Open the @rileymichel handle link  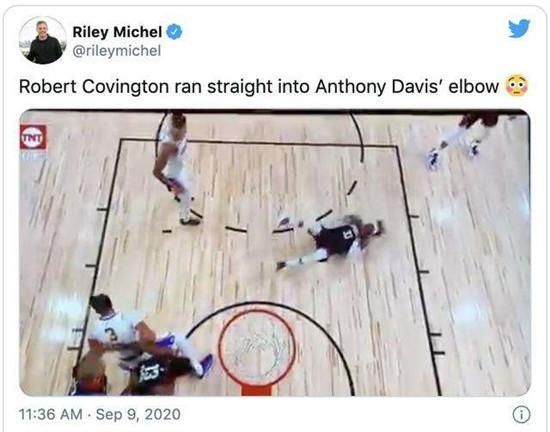click(116, 51)
